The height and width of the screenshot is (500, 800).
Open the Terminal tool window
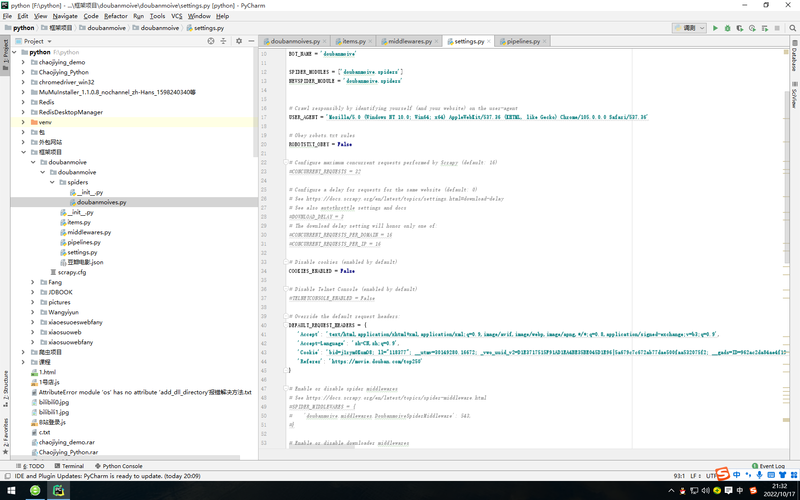[x=69, y=466]
